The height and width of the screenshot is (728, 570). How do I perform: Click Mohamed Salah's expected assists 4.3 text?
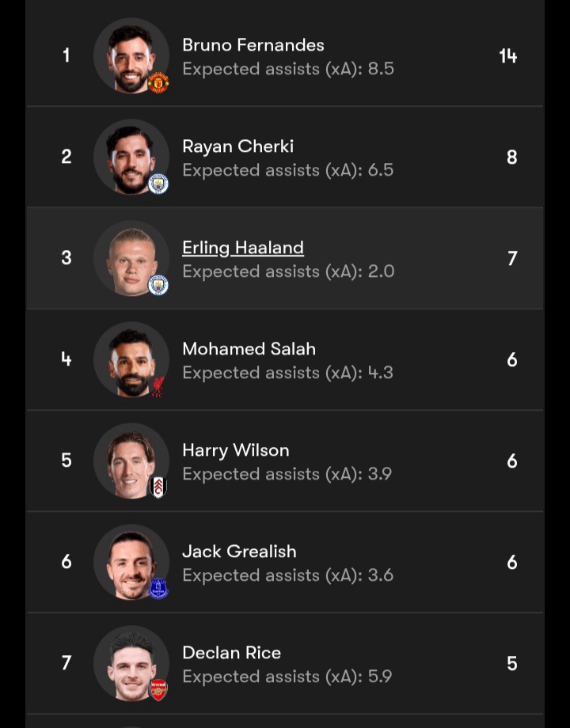287,373
